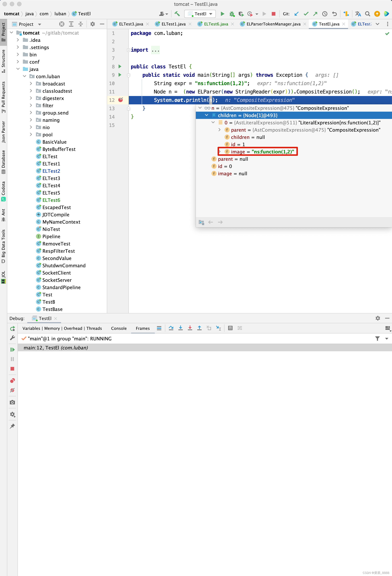The width and height of the screenshot is (392, 576).
Task: Click Force Step Into red arrow
Action: click(x=190, y=328)
